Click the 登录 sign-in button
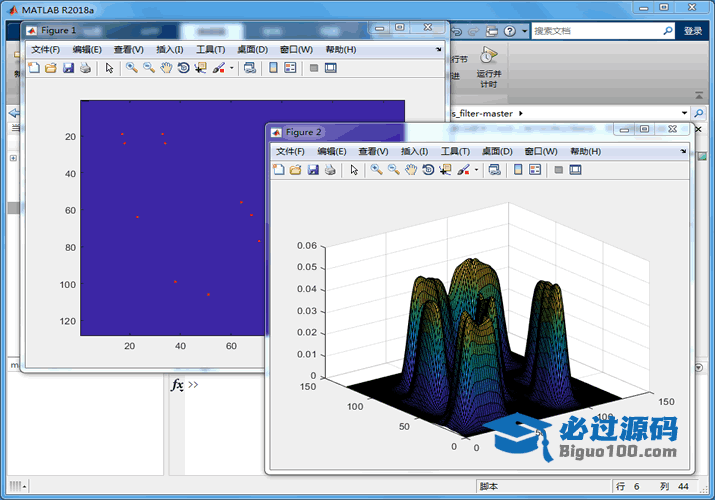This screenshot has width=715, height=500. click(x=693, y=31)
